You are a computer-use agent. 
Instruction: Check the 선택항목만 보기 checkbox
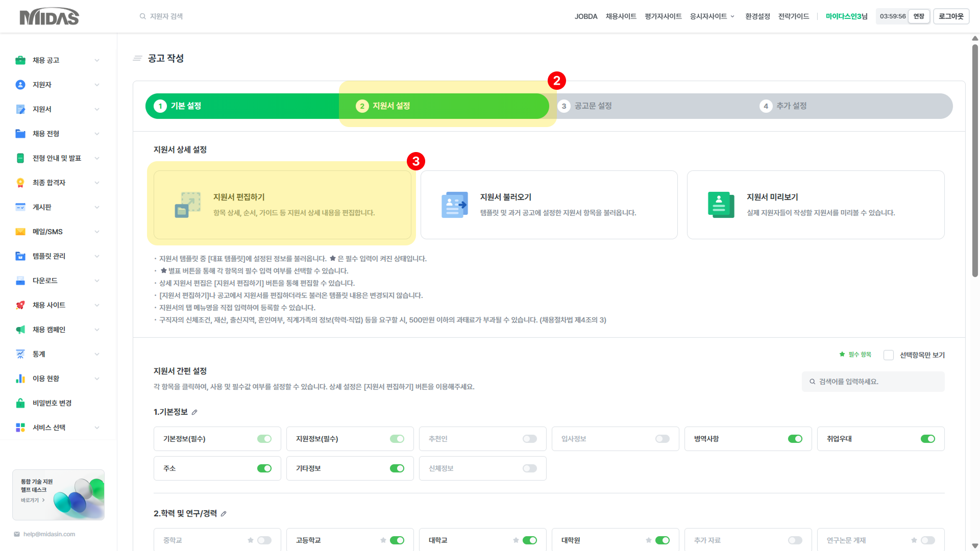pos(889,355)
